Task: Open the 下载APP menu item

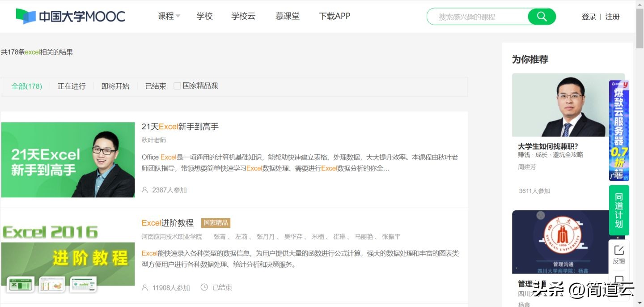Action: (x=335, y=16)
